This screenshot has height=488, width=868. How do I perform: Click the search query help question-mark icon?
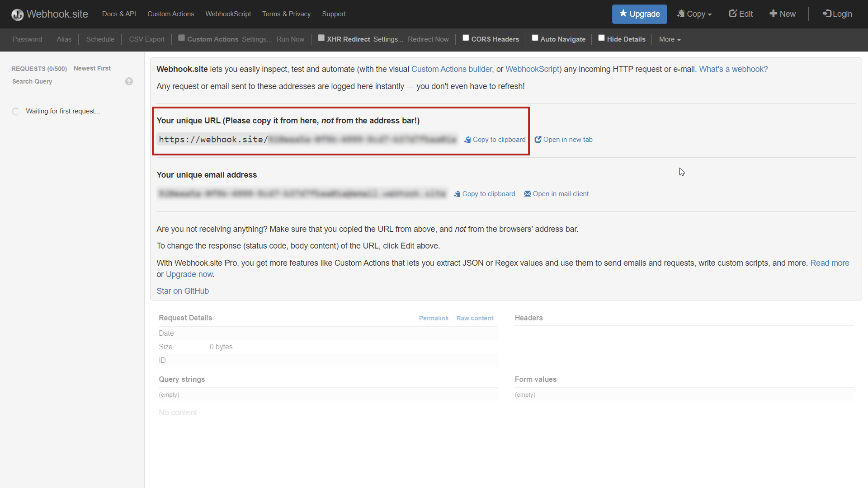coord(129,81)
